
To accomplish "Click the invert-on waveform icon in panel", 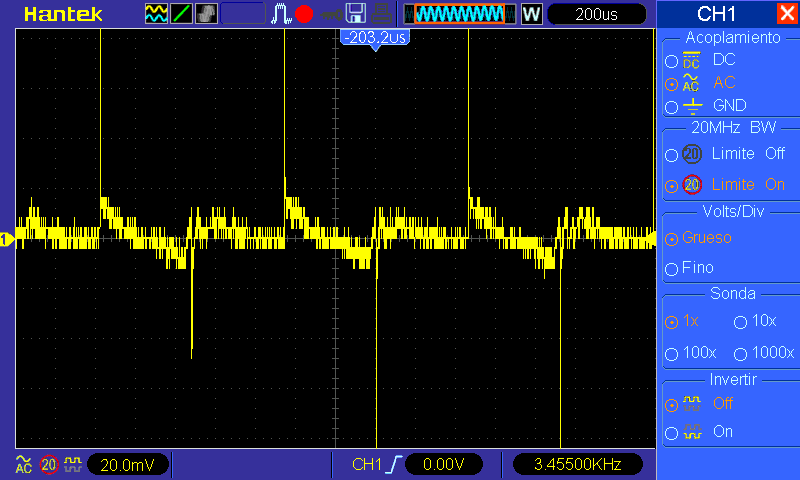I will [692, 432].
